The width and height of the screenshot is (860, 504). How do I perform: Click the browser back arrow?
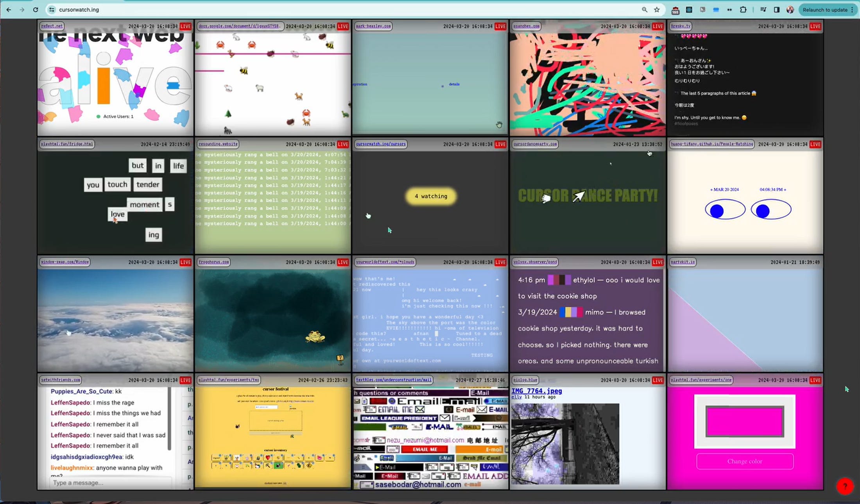click(9, 10)
